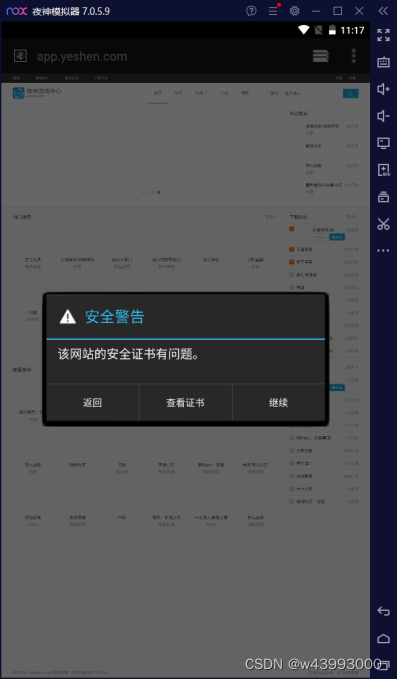Choose 继续 to proceed past the warning
The width and height of the screenshot is (398, 680).
[x=279, y=402]
